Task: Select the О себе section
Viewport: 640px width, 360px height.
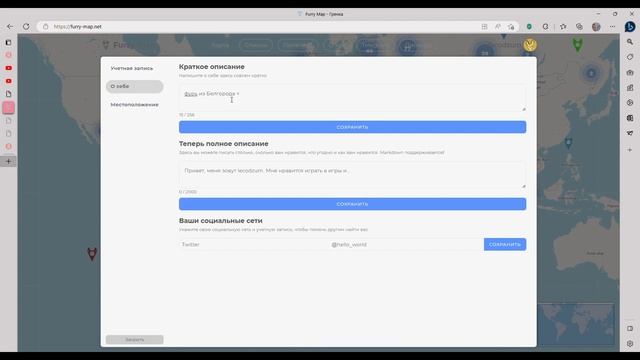Action: click(x=134, y=87)
